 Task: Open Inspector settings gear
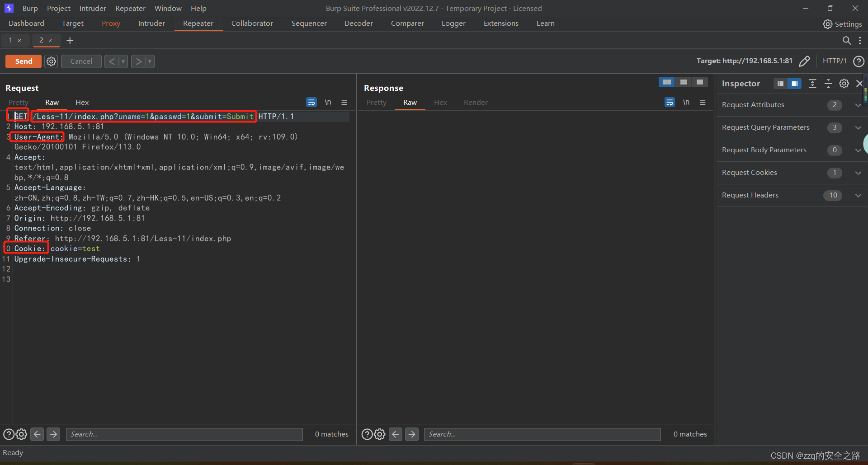[844, 84]
